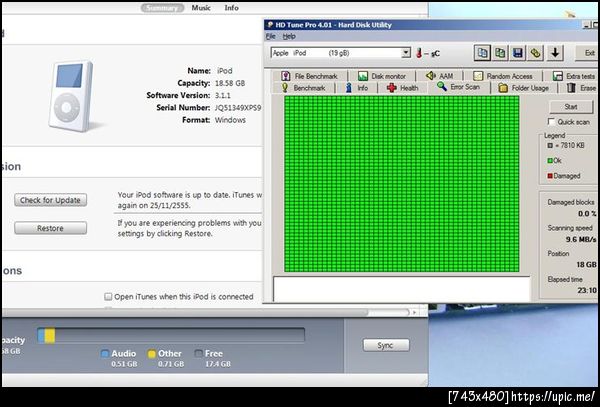Open the Info tab in HD Tune
Viewport: 600px width, 407px height.
pos(356,88)
